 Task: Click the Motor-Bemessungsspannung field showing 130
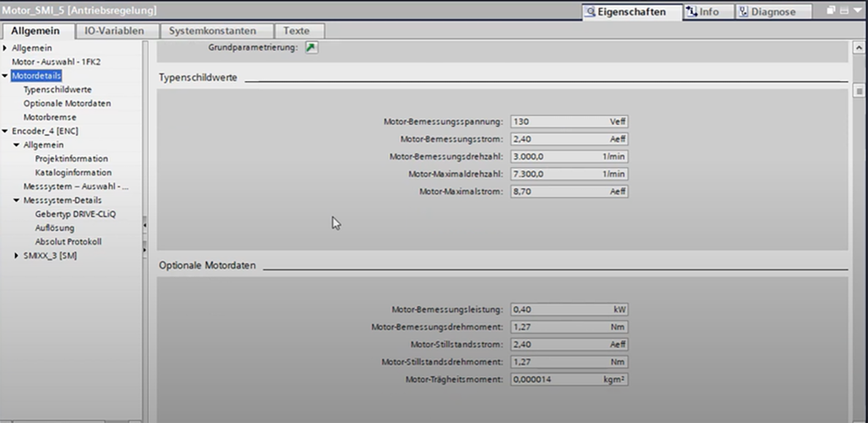pyautogui.click(x=569, y=122)
